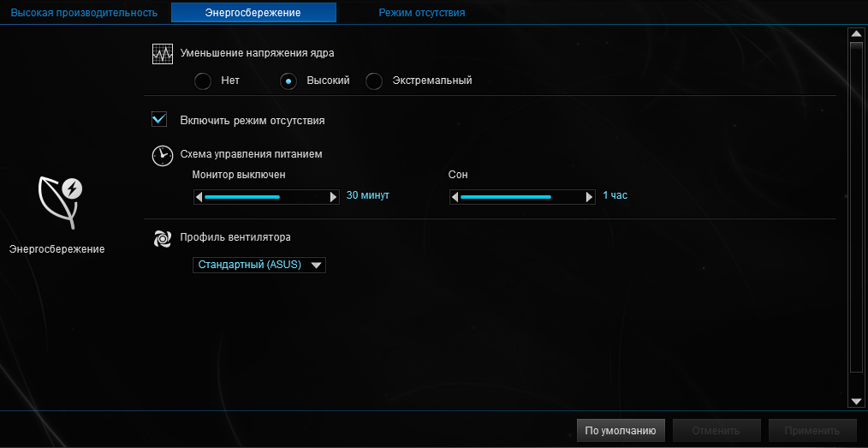This screenshot has height=448, width=868.
Task: Decrease Монитор выключен time with left arrow
Action: (x=199, y=197)
